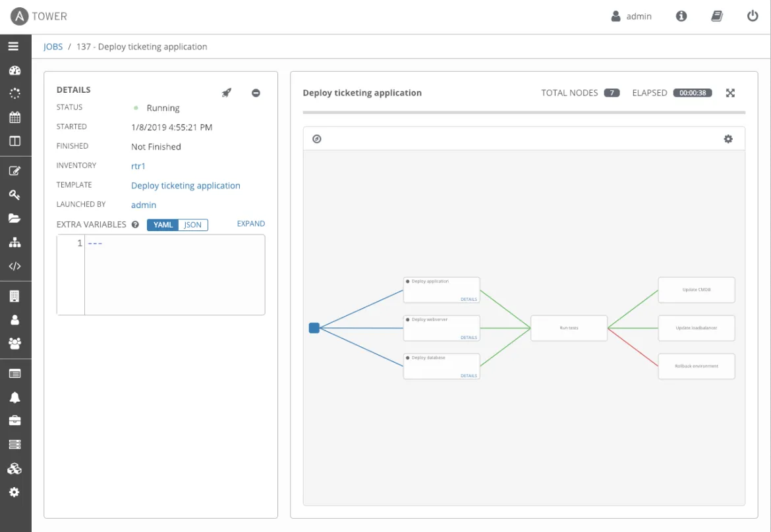
Task: Open Inventories via the sitemap icon
Action: (x=14, y=242)
